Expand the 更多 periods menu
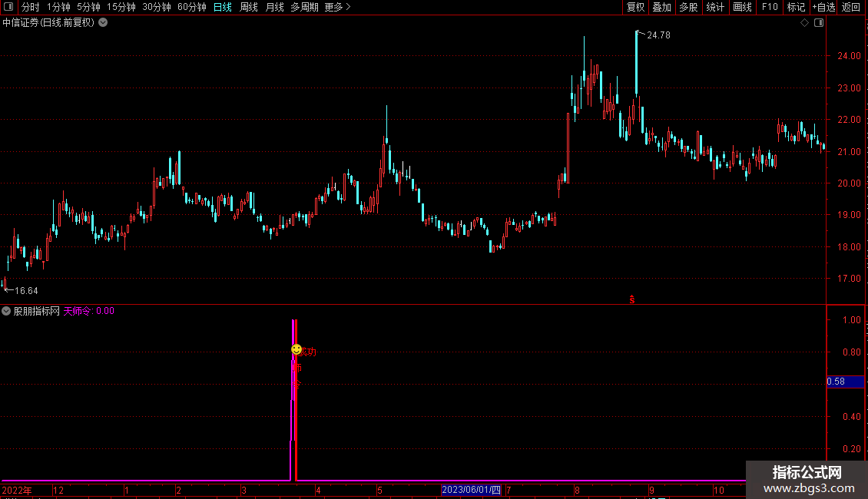 pyautogui.click(x=338, y=7)
